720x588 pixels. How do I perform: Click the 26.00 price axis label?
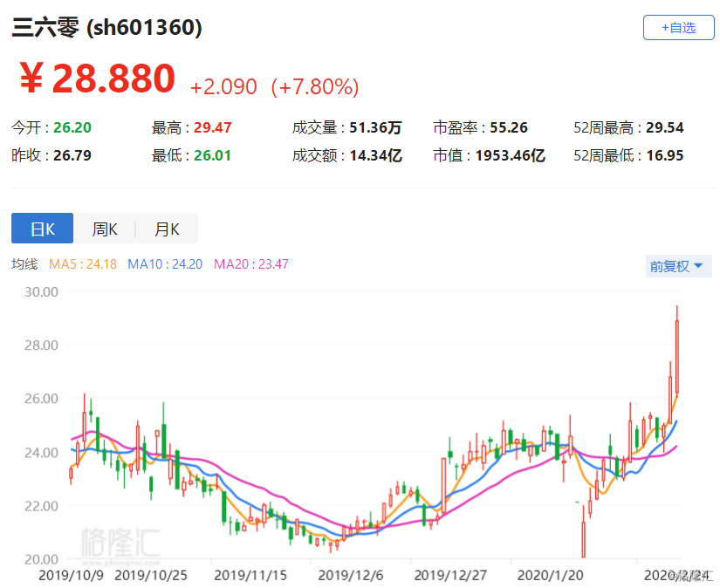coord(41,399)
